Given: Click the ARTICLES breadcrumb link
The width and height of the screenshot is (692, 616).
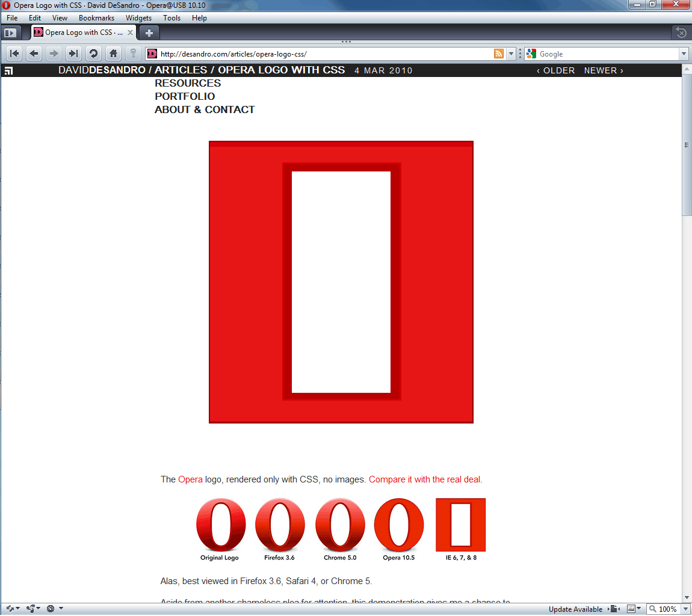Looking at the screenshot, I should [x=181, y=70].
